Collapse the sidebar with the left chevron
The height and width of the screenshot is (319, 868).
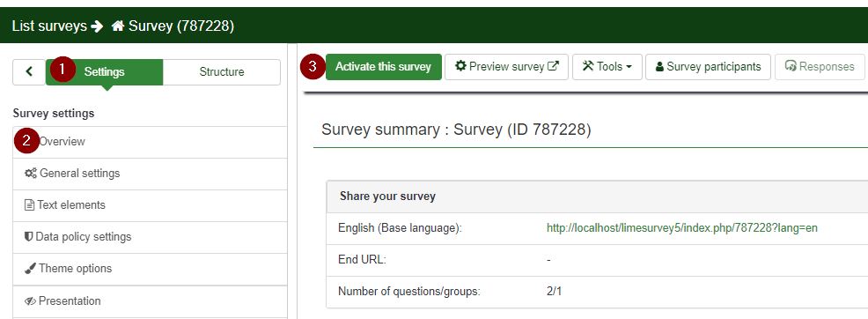pos(29,71)
